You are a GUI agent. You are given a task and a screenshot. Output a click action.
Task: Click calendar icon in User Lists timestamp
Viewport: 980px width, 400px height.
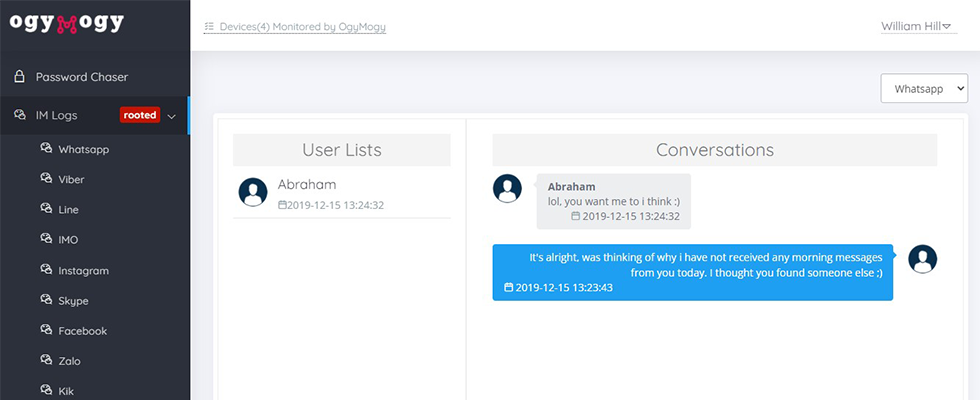(x=282, y=205)
